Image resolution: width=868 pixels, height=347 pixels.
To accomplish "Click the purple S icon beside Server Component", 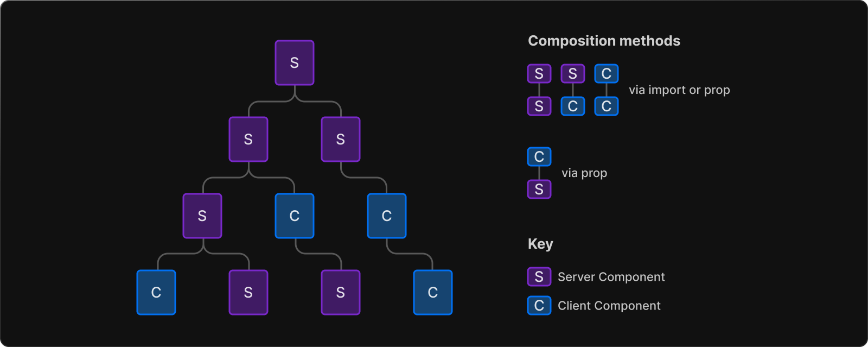I will coord(539,276).
